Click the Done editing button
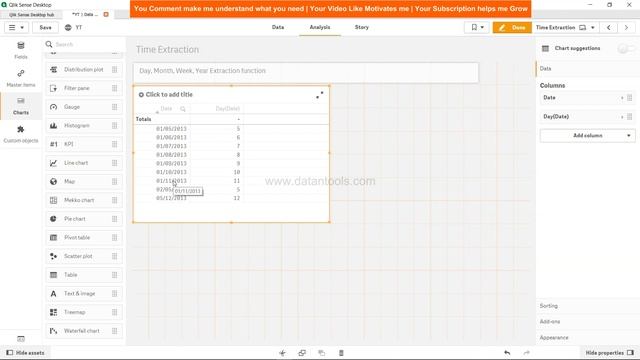 [x=512, y=27]
